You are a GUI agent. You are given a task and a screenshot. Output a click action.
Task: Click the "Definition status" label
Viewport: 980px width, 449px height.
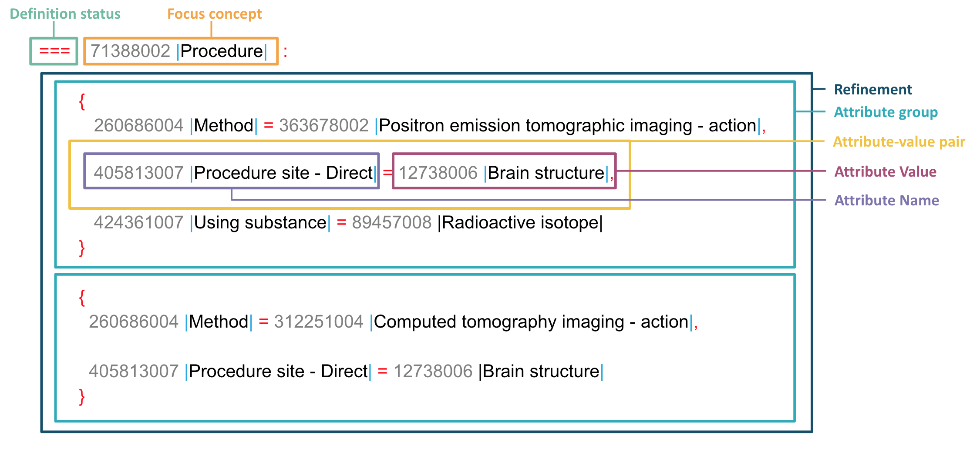coord(65,14)
